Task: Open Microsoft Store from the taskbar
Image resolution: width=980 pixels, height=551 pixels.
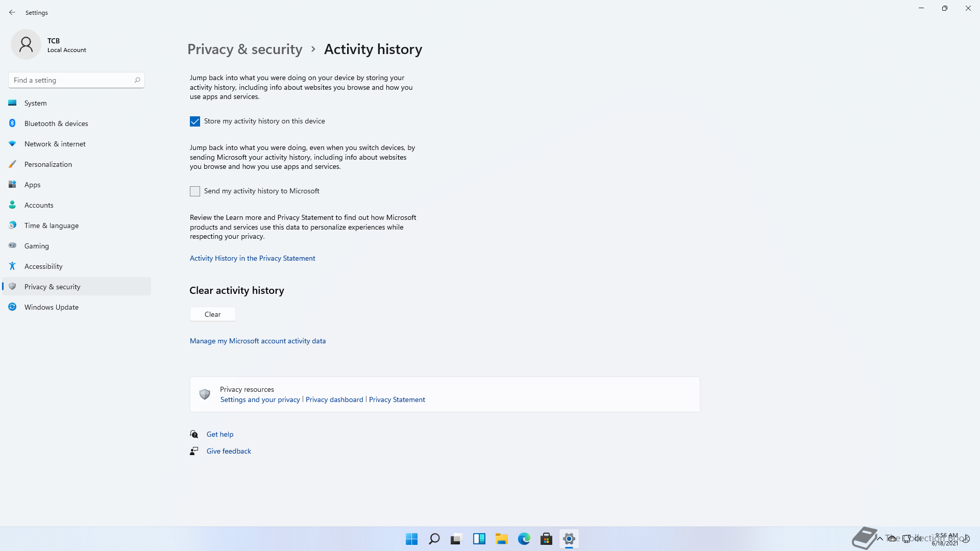Action: (547, 539)
